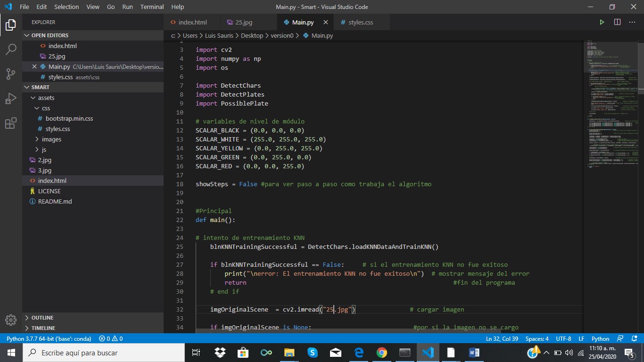This screenshot has height=362, width=644.
Task: Expand the Timeline section
Action: pos(93,328)
